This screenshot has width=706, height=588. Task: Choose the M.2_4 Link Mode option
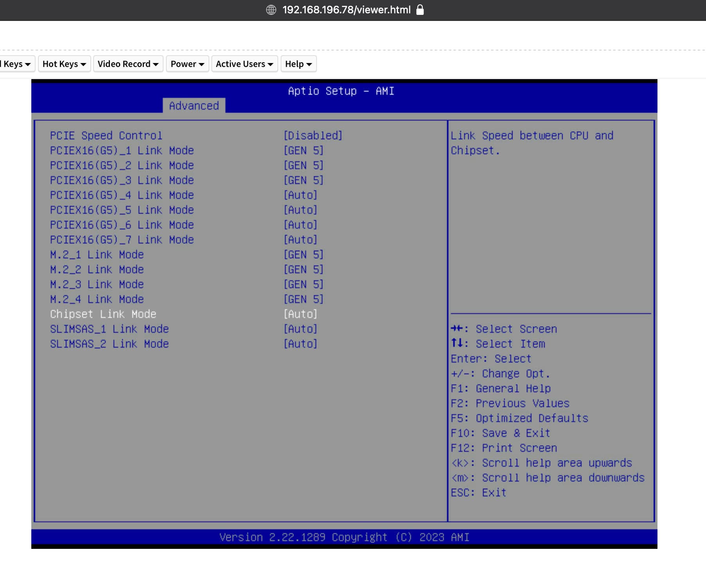point(97,299)
